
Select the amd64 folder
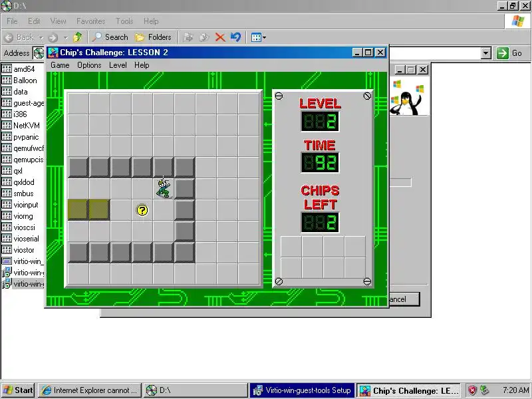(x=19, y=69)
